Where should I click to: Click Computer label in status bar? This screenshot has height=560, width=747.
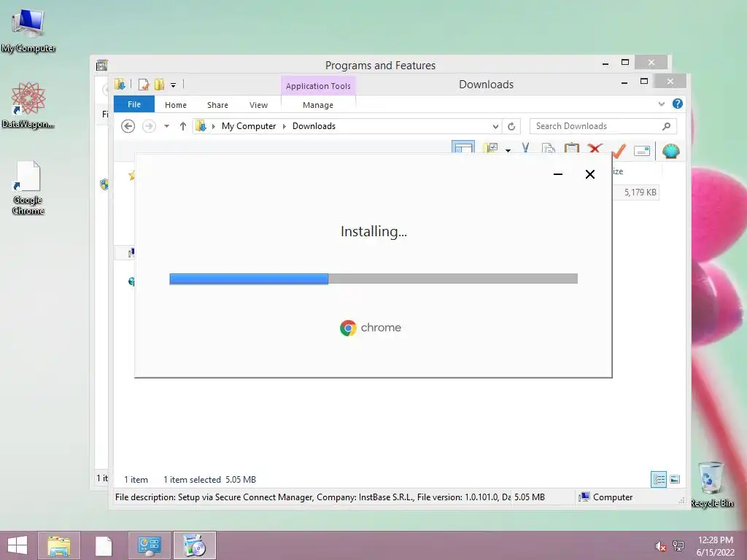[x=613, y=497]
